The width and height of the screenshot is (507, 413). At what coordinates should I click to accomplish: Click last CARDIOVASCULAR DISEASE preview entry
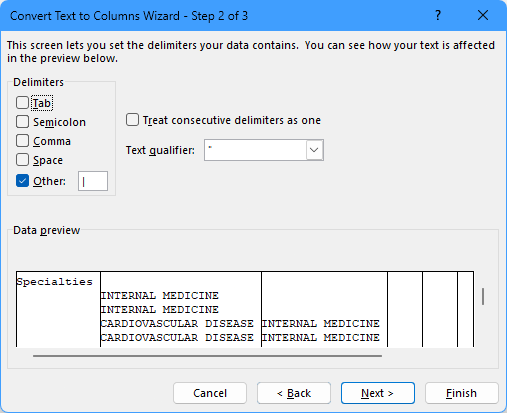[177, 338]
